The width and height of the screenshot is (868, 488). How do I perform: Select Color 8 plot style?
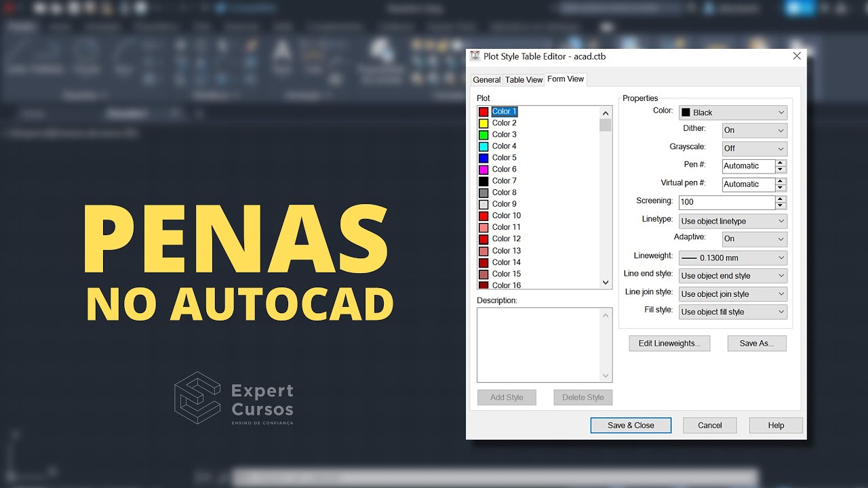[505, 192]
